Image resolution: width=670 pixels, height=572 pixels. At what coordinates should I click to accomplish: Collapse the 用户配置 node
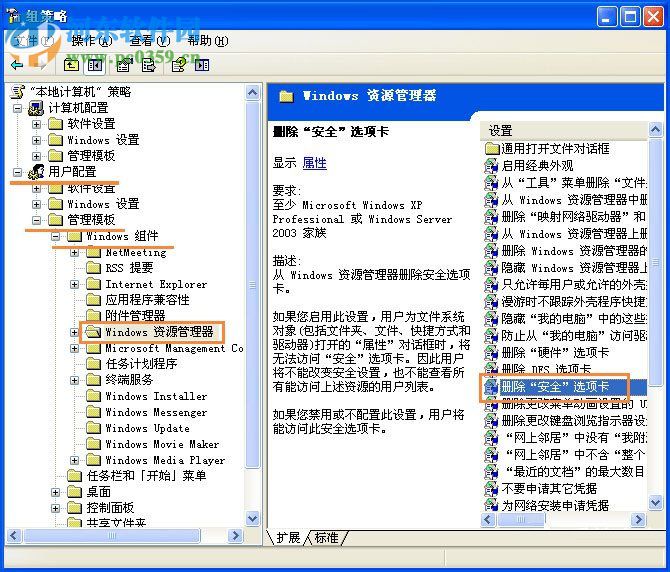18,173
